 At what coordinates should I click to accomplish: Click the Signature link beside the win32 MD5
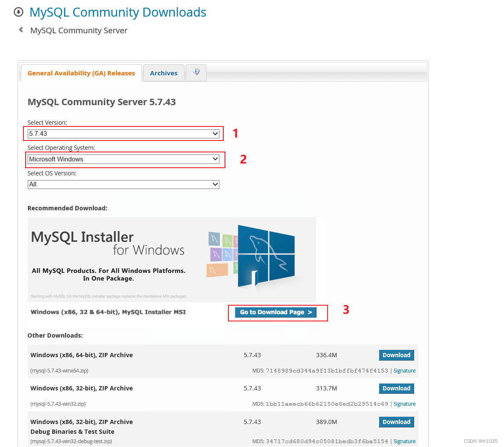(404, 404)
